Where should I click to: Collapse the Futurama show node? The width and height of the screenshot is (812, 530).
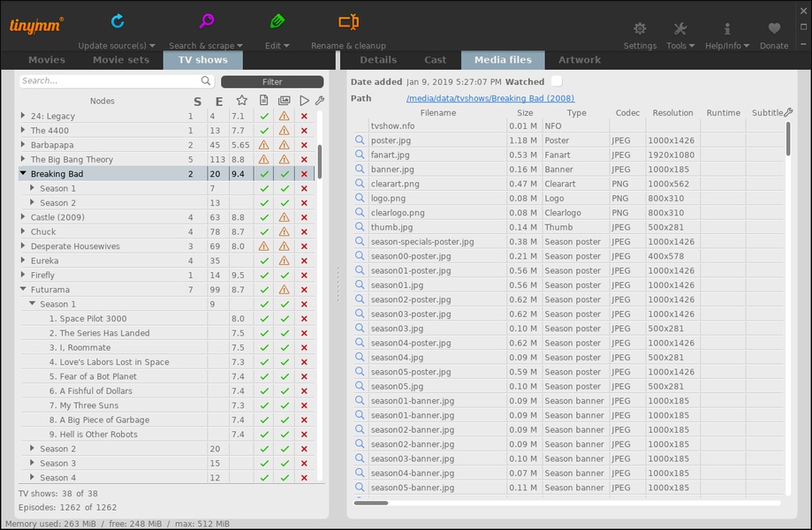click(23, 290)
